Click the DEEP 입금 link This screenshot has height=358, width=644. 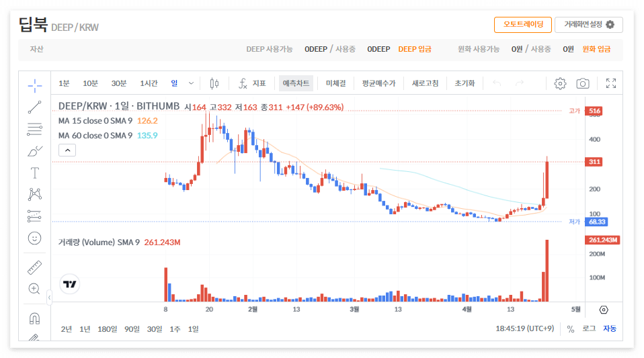click(415, 49)
